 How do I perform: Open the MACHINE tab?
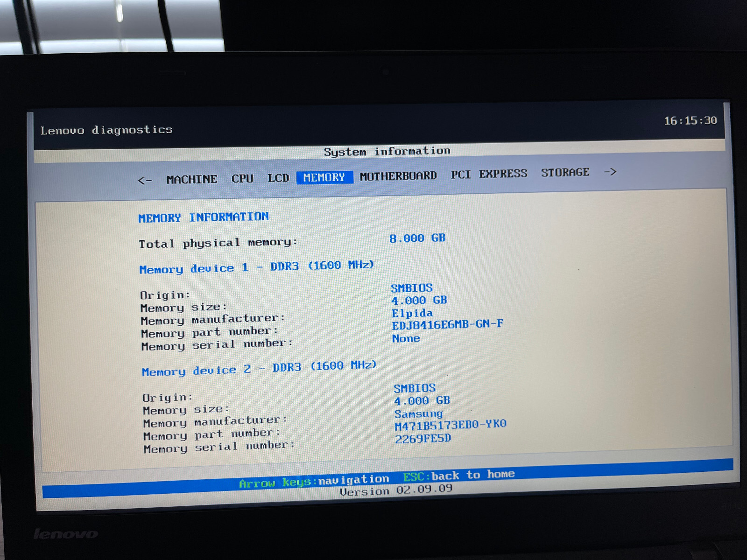coord(191,179)
